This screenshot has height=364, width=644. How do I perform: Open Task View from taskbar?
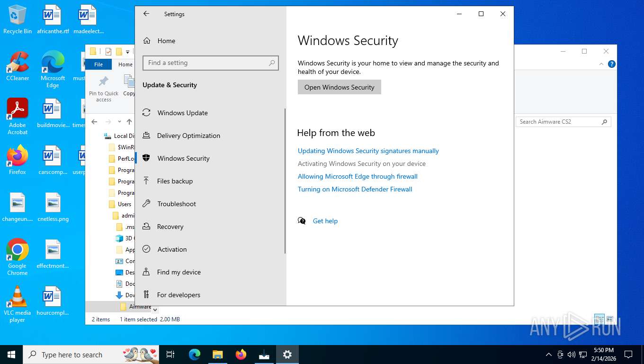(170, 355)
